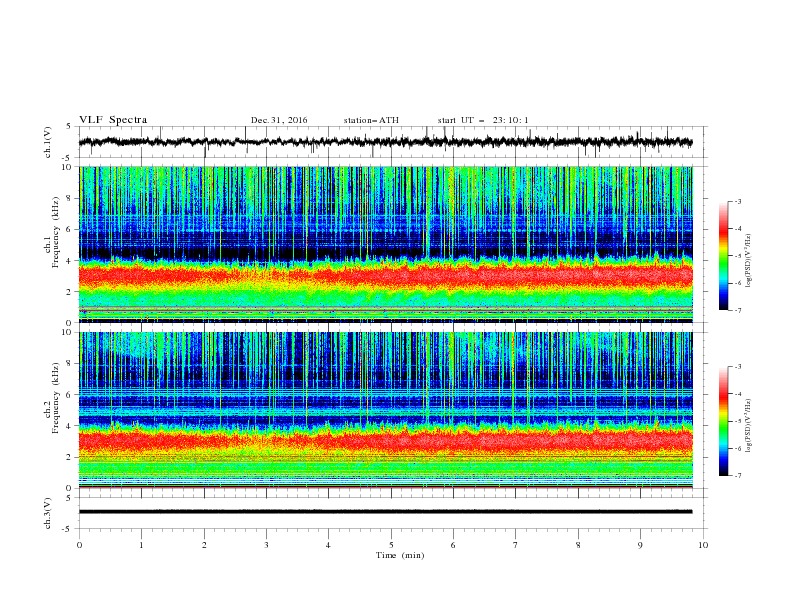Click the log(PSD) label beside ch.1 colorbar
The image size is (792, 612).
(749, 261)
